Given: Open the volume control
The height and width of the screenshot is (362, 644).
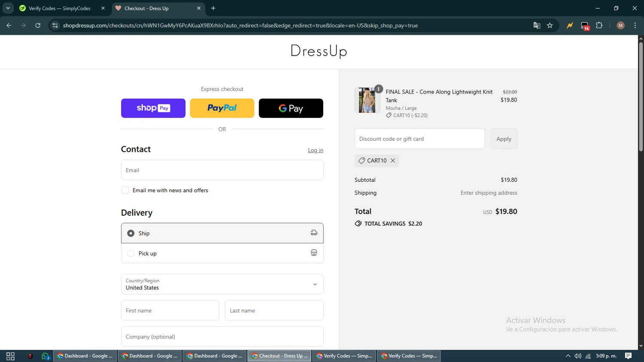Looking at the screenshot, I should 578,356.
